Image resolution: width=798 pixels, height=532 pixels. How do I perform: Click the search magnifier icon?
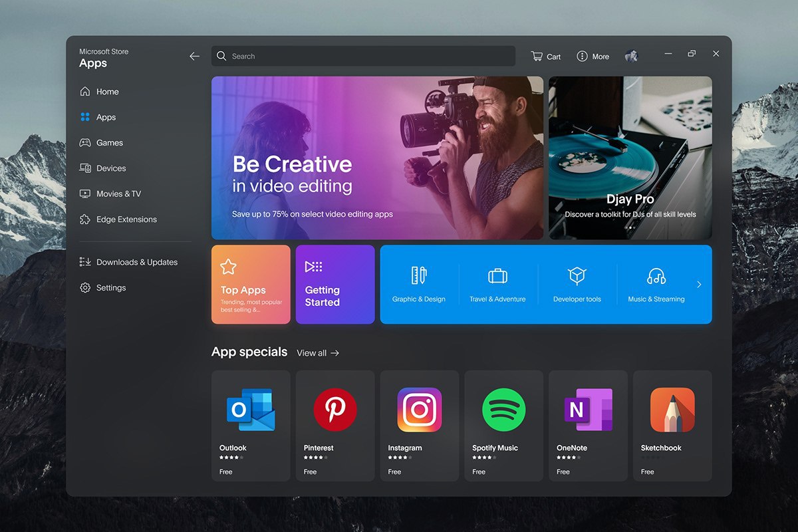tap(222, 57)
